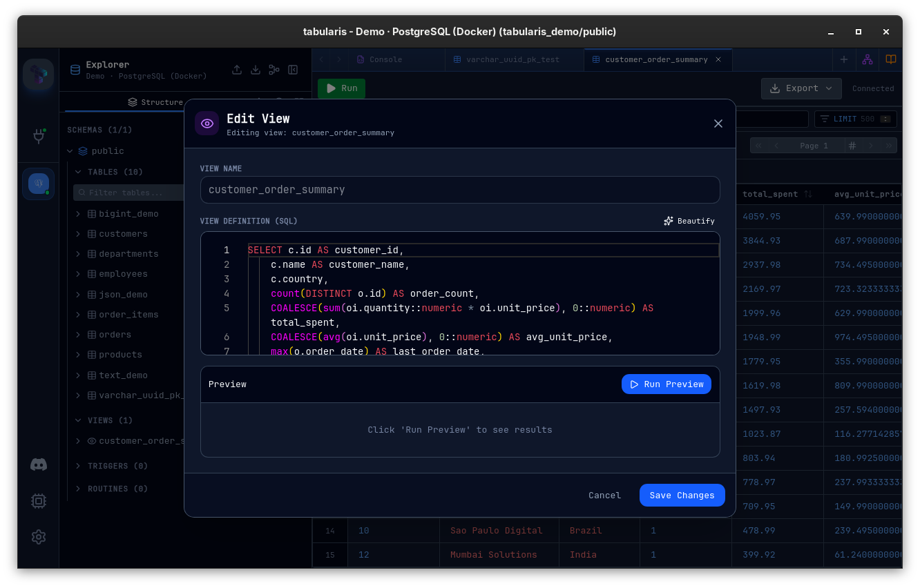Viewport: 920px width, 588px height.
Task: Click the Tabularis app logo icon
Action: point(38,74)
